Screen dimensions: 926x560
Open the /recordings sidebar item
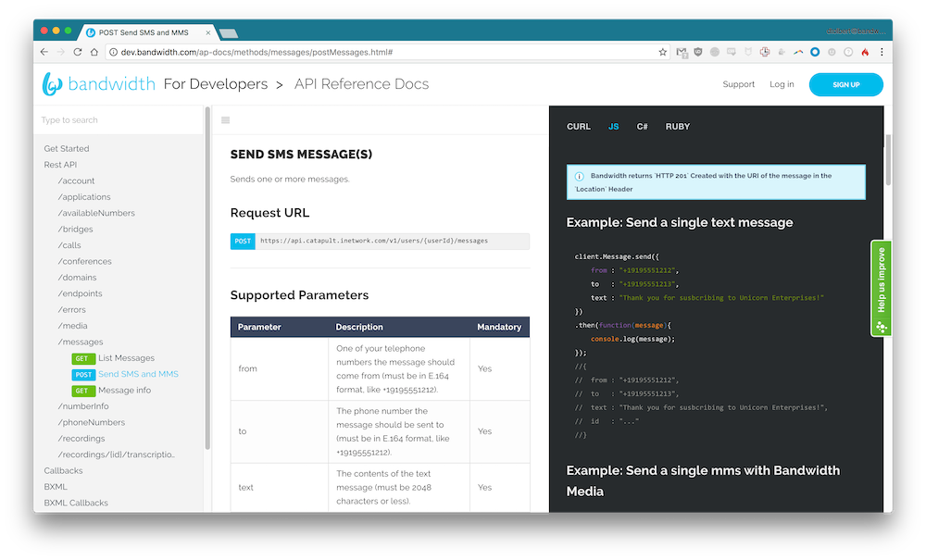tap(81, 439)
